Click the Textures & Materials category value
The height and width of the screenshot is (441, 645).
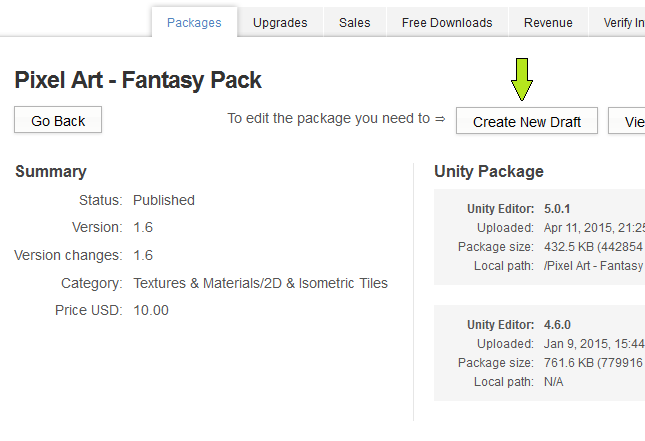[260, 283]
